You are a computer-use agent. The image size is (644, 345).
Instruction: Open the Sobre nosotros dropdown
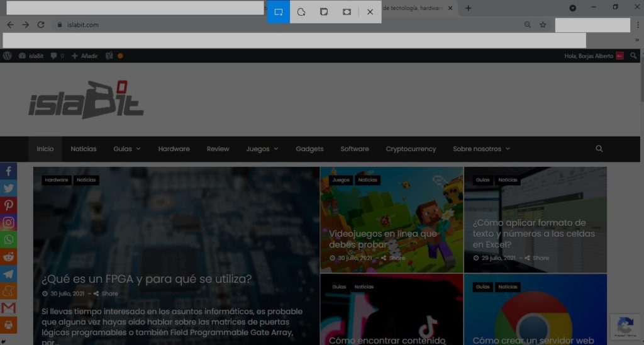[481, 149]
